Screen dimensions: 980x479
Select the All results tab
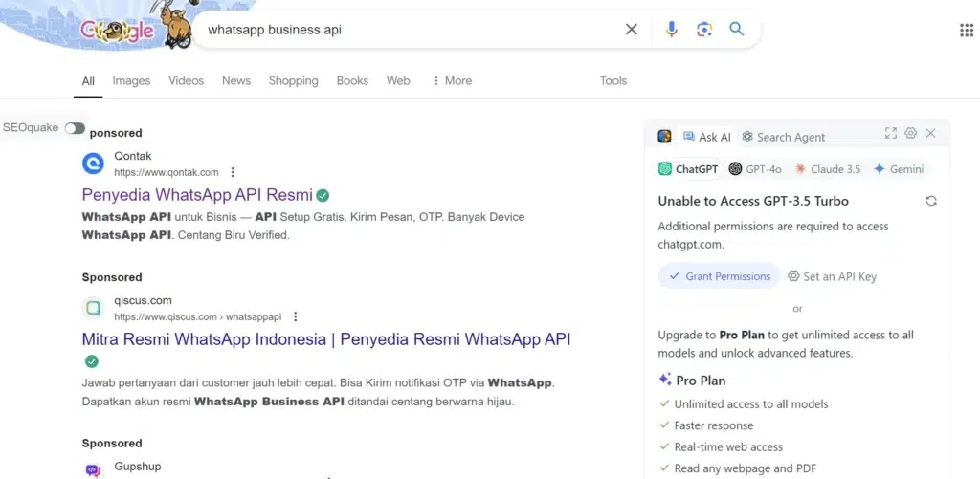coord(88,81)
